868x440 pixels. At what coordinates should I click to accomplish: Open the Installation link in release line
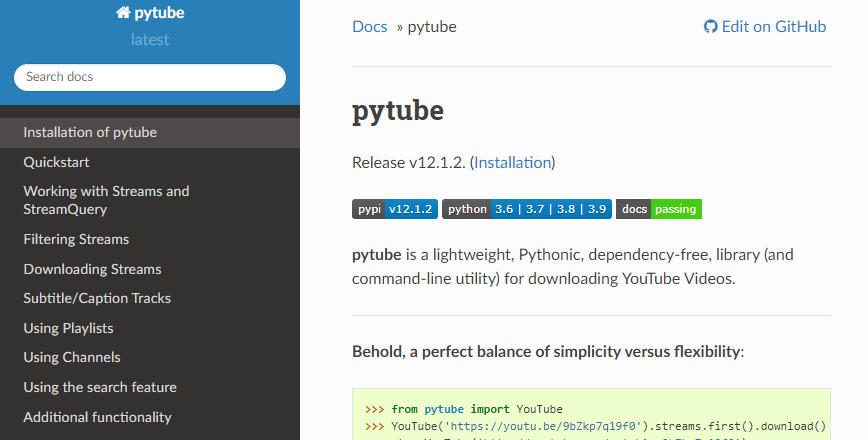pyautogui.click(x=513, y=162)
